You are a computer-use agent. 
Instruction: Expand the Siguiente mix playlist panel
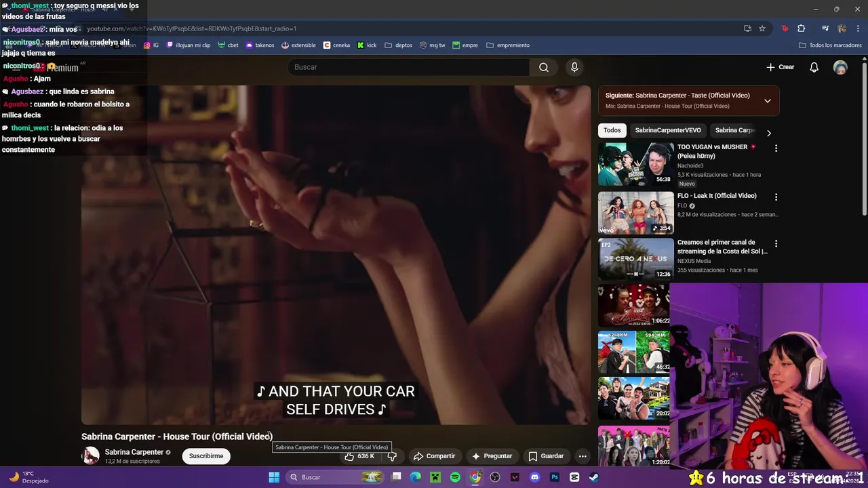(768, 101)
